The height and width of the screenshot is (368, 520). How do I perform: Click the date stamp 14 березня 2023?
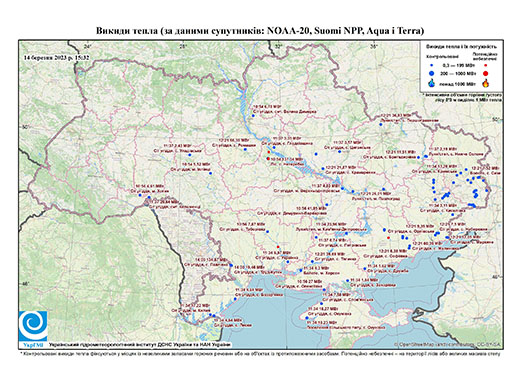pos(57,57)
